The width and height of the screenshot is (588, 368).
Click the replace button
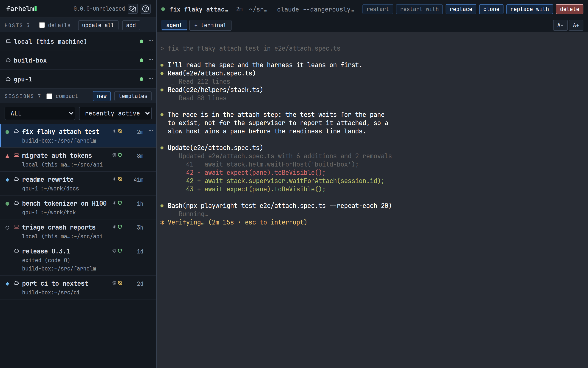point(461,9)
